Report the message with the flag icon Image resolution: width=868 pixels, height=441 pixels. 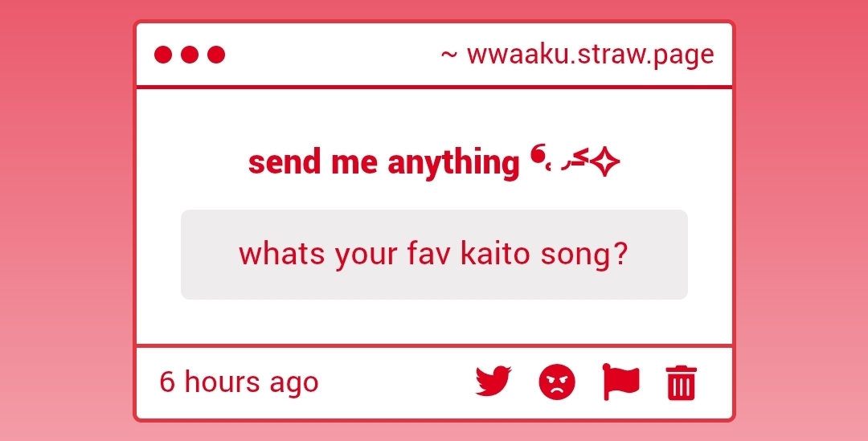click(x=620, y=382)
